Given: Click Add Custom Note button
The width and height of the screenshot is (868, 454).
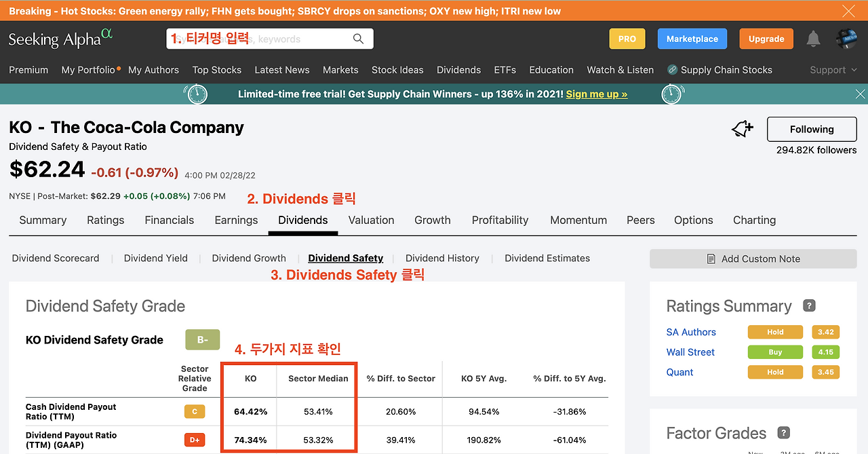Looking at the screenshot, I should click(753, 259).
